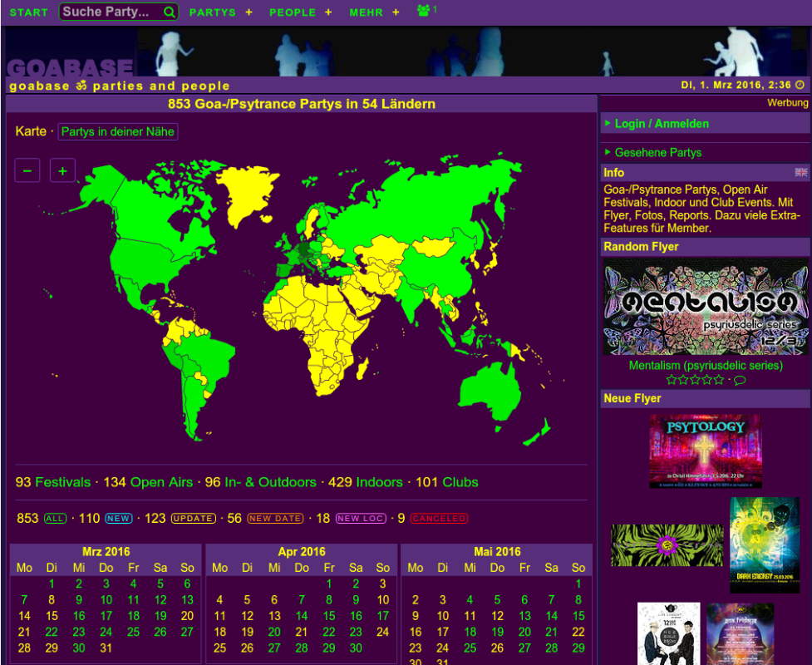Click the Partys in deiner Nähe button
This screenshot has width=812, height=665.
(x=118, y=131)
